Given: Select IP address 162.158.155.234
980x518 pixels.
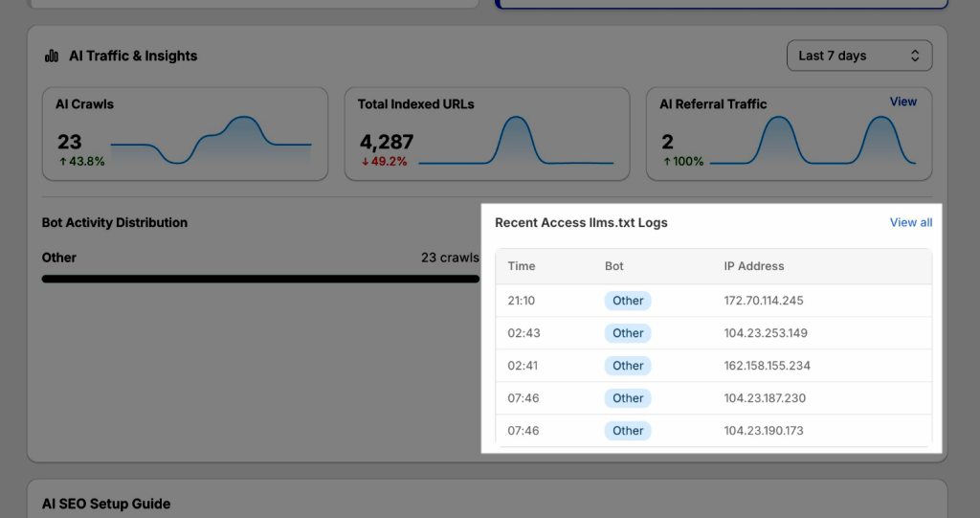Looking at the screenshot, I should tap(768, 366).
